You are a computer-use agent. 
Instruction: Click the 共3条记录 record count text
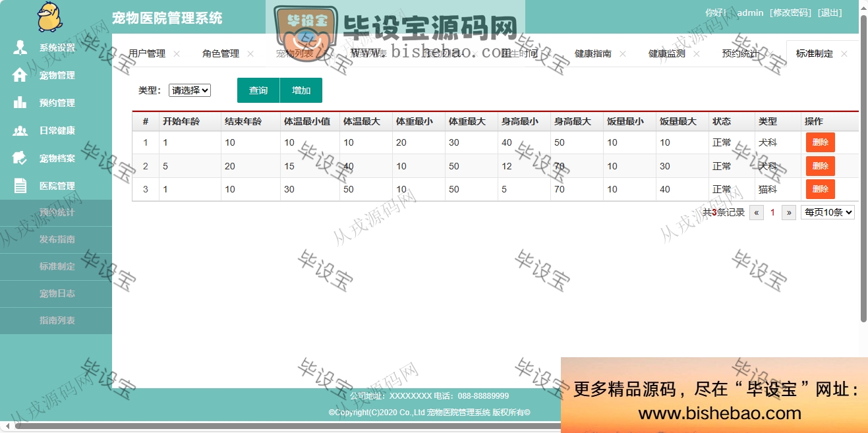click(x=724, y=212)
